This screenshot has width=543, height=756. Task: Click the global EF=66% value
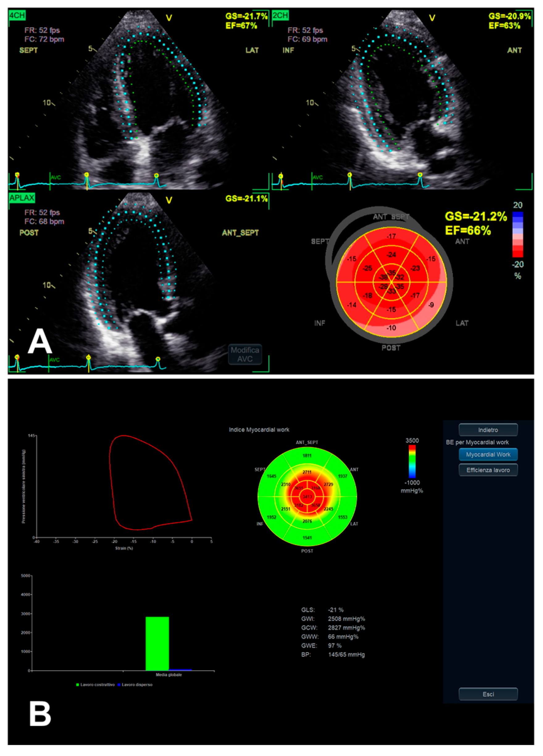468,230
